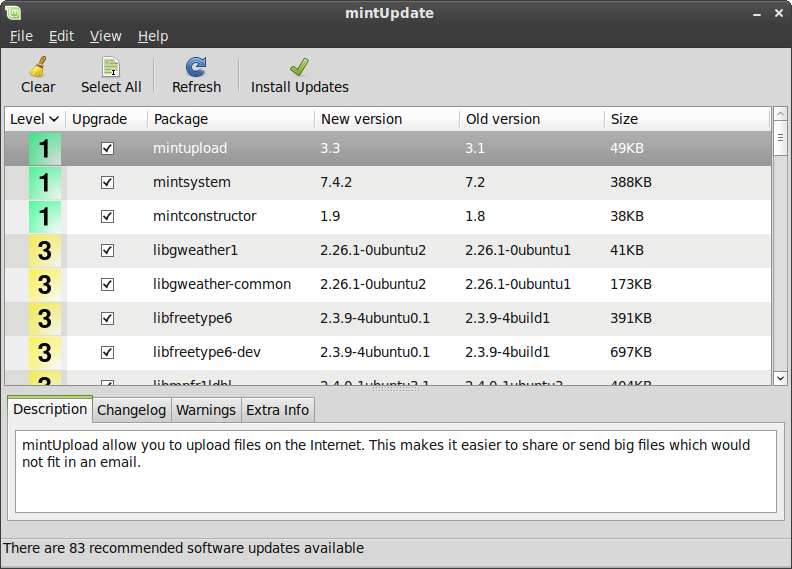Click the 388KB size cell
This screenshot has width=792, height=569.
pyautogui.click(x=631, y=182)
